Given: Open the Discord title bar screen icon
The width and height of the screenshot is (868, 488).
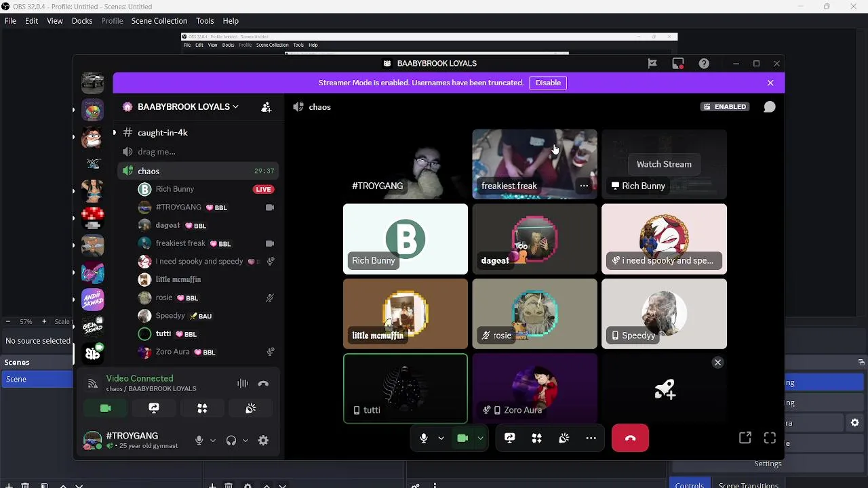Looking at the screenshot, I should click(678, 64).
